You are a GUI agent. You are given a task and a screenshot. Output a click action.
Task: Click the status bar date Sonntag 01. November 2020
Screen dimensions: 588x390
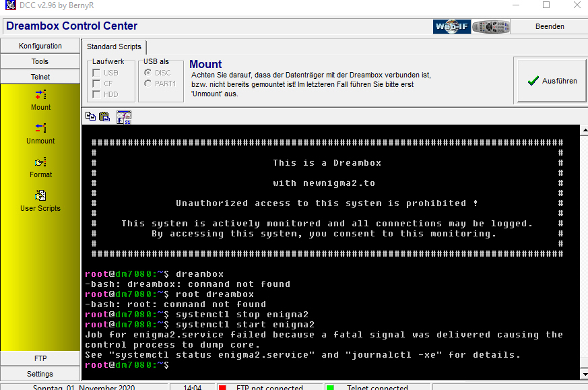point(84,387)
